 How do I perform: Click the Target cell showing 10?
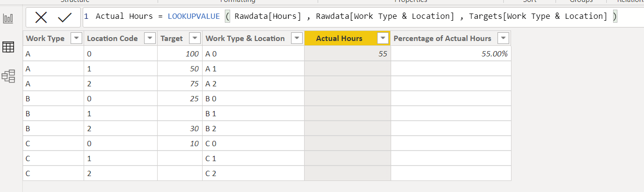[x=180, y=143]
